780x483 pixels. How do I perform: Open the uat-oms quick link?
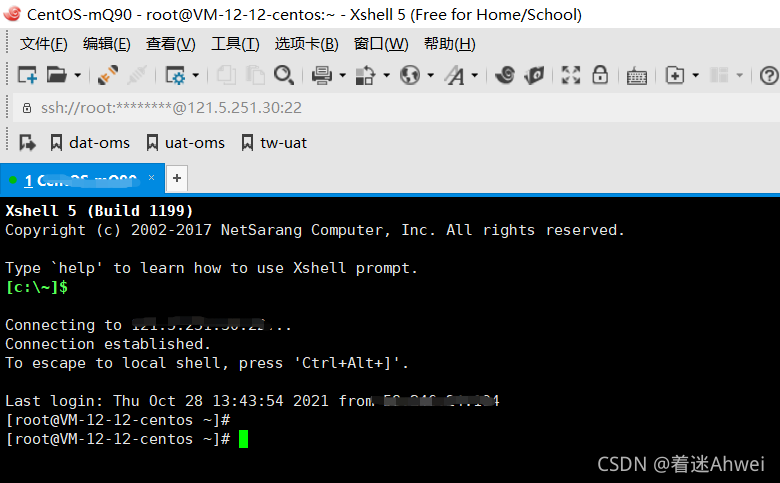(186, 143)
